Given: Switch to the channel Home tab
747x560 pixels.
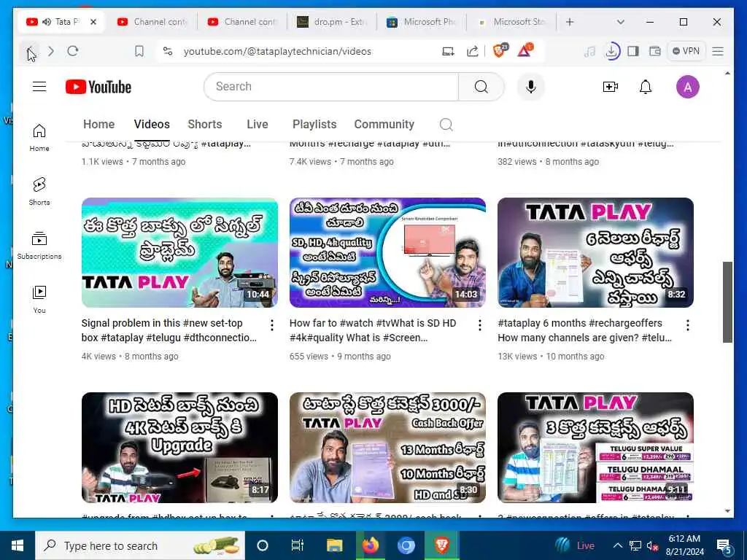Looking at the screenshot, I should (x=98, y=124).
